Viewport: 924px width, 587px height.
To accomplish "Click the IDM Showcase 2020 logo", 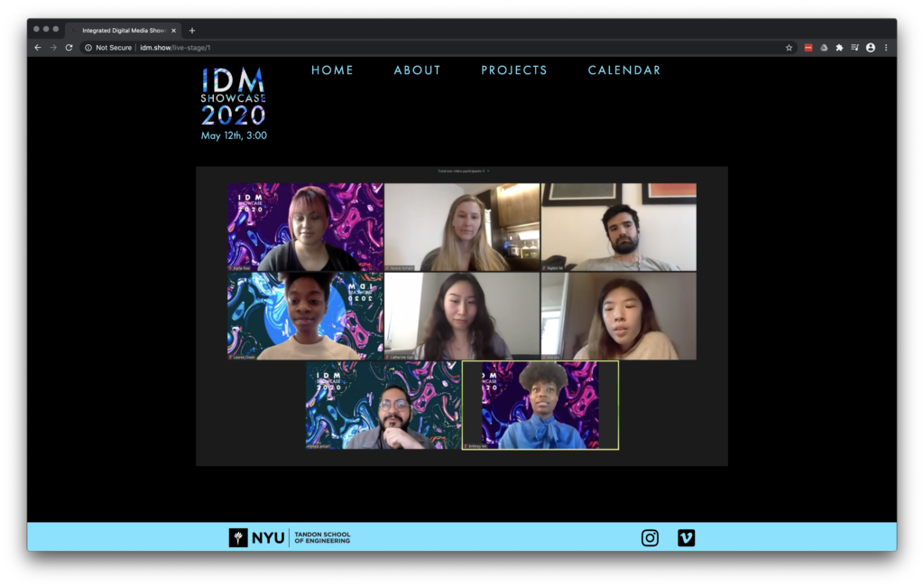I will click(x=233, y=97).
